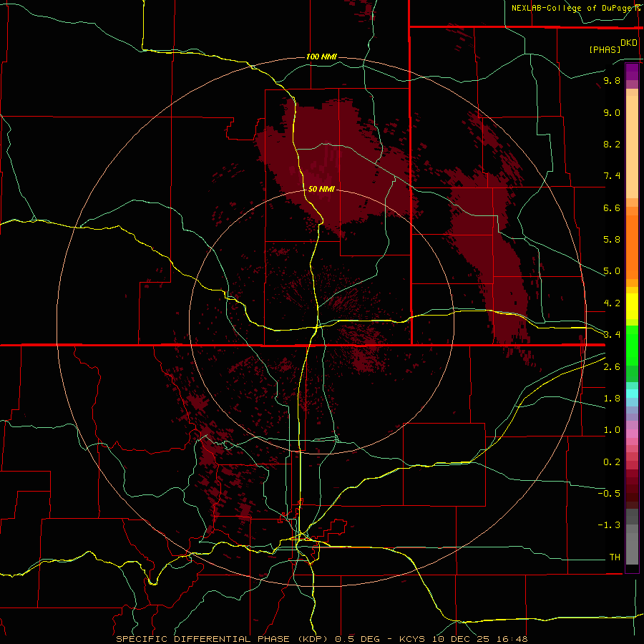Image resolution: width=644 pixels, height=644 pixels.
Task: Click the 100 NMI range ring label
Action: (x=321, y=57)
